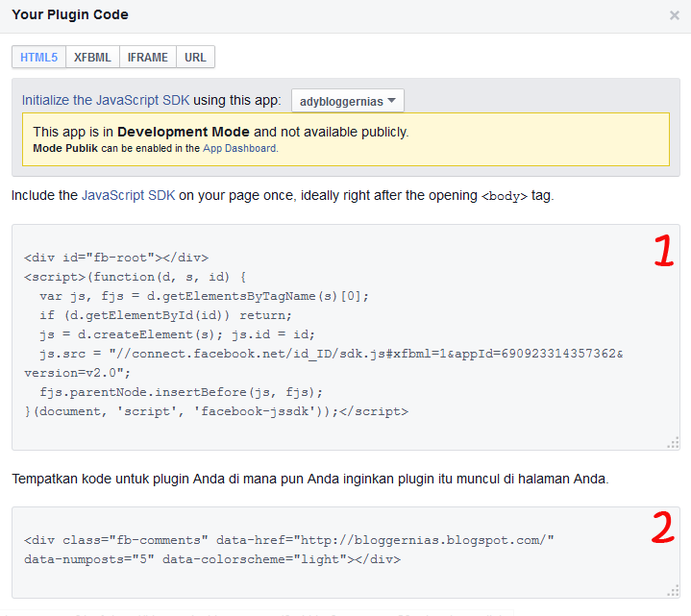The height and width of the screenshot is (616, 691).
Task: Click the code line '<div id="fb-root"></div>'
Action: click(116, 258)
